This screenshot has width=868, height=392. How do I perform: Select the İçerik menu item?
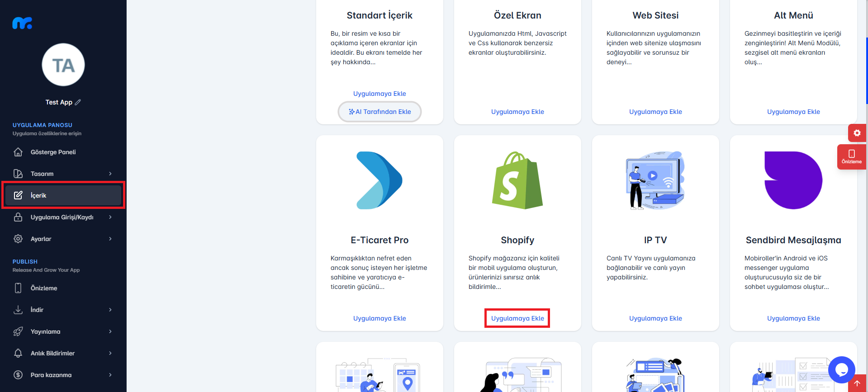tap(63, 195)
